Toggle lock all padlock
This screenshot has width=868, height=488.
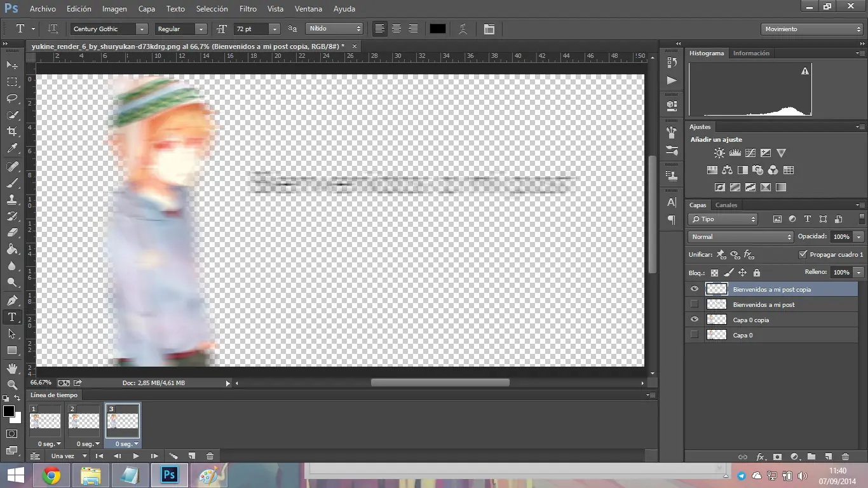coord(756,273)
